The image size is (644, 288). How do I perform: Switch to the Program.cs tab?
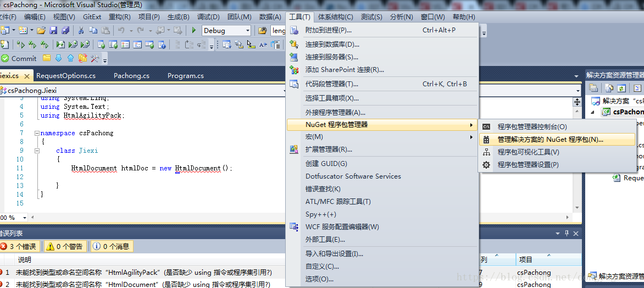tap(186, 76)
